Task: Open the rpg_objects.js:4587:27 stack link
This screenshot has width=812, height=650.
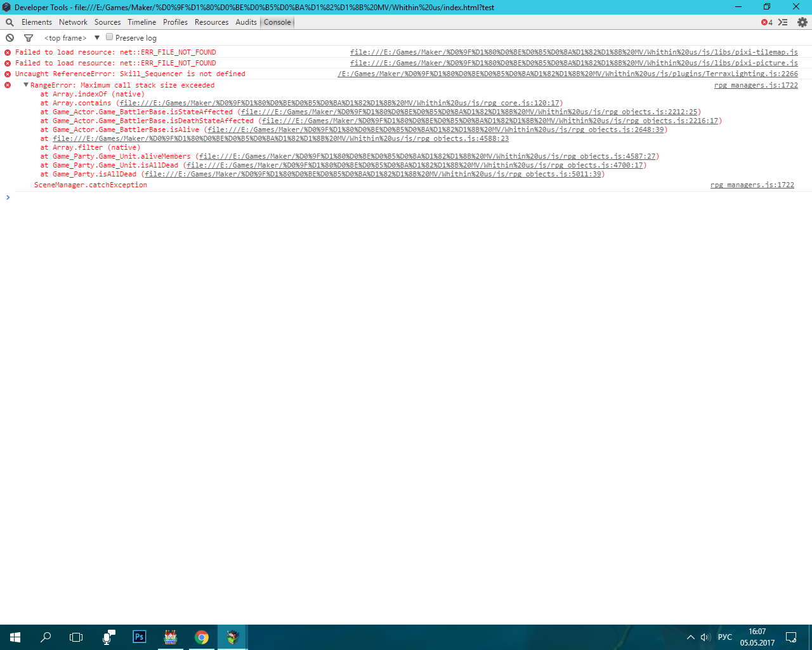Action: click(428, 157)
